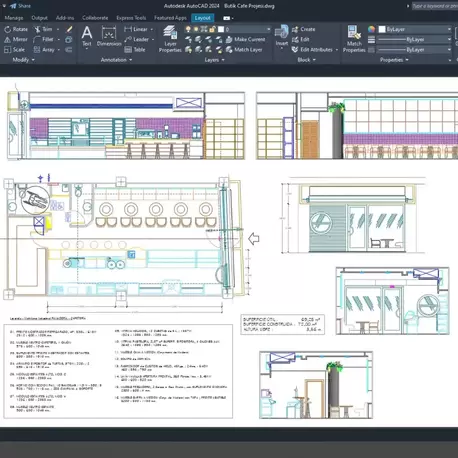Switch to the Layout ribbon tab
Viewport: 458px width, 458px height.
point(202,18)
